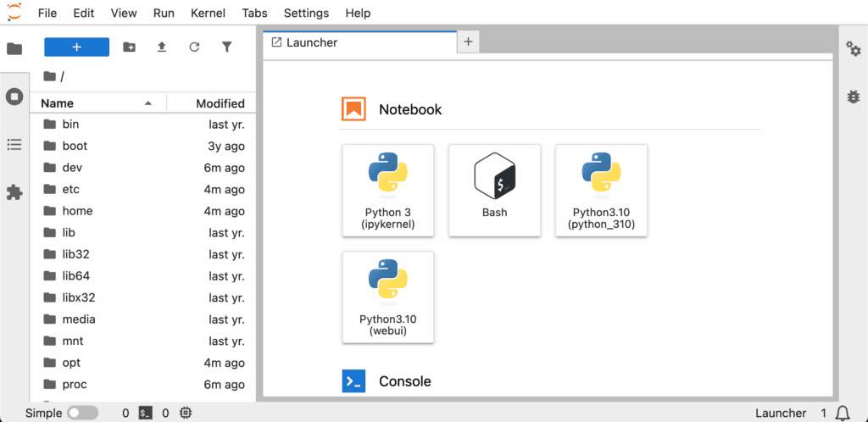Click the kernel chip status icon
The height and width of the screenshot is (422, 868).
coord(186,413)
